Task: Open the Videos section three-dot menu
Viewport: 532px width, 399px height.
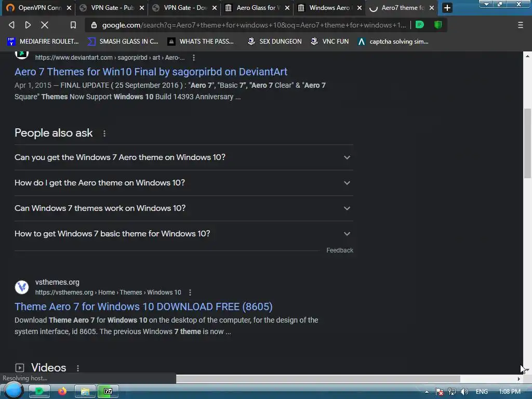Action: click(78, 368)
